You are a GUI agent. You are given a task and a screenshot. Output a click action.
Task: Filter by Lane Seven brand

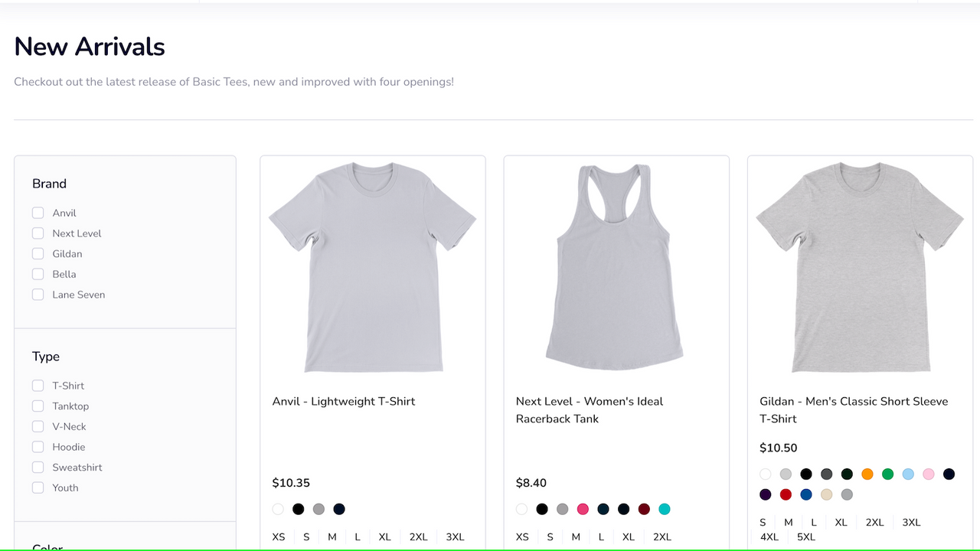(x=38, y=294)
